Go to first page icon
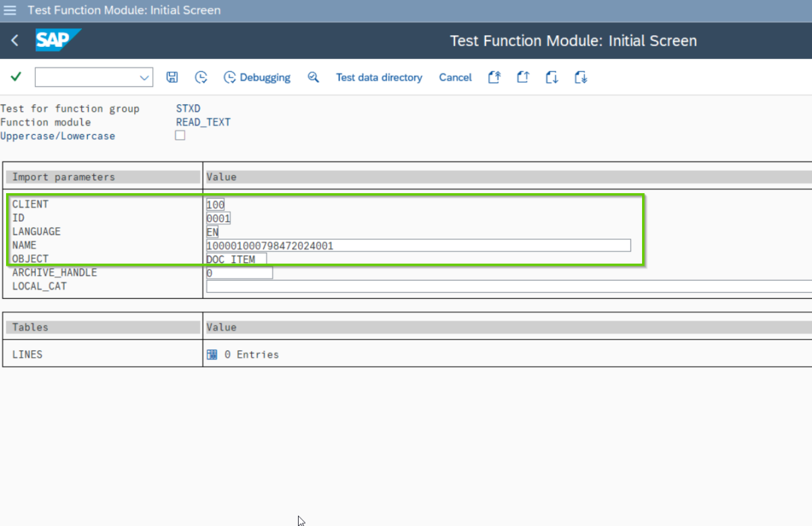 (494, 77)
